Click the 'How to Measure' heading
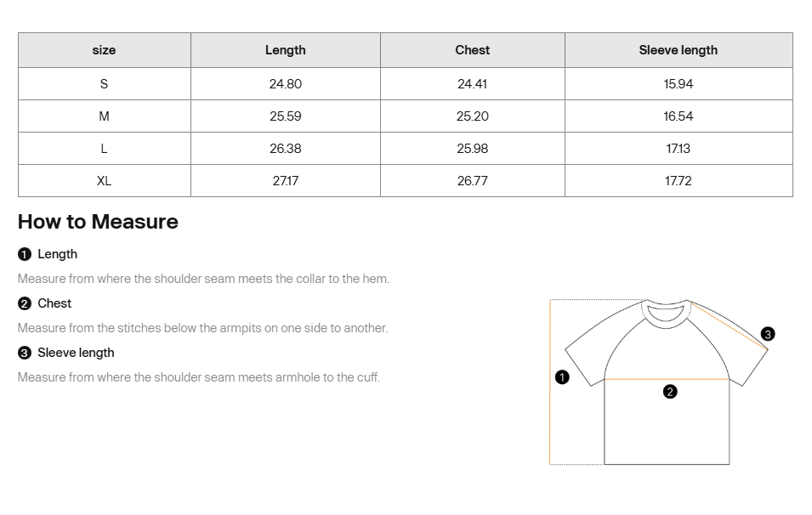 (98, 222)
